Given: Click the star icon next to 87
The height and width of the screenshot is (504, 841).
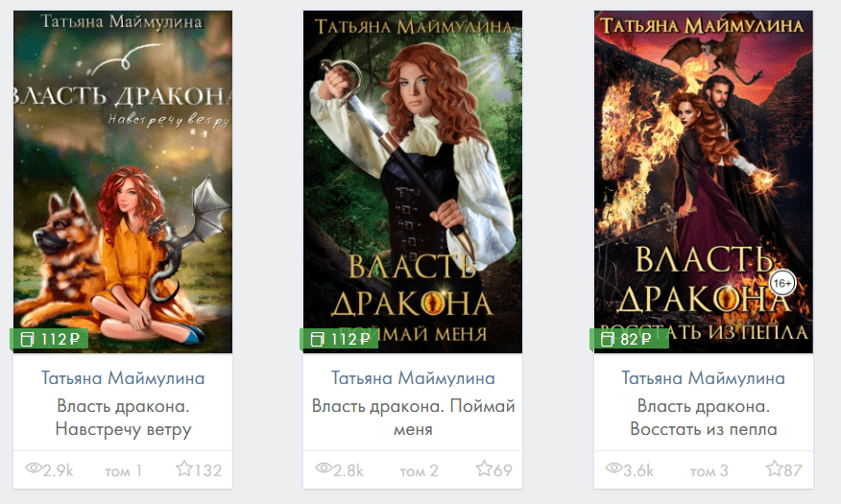Looking at the screenshot, I should pos(774,468).
